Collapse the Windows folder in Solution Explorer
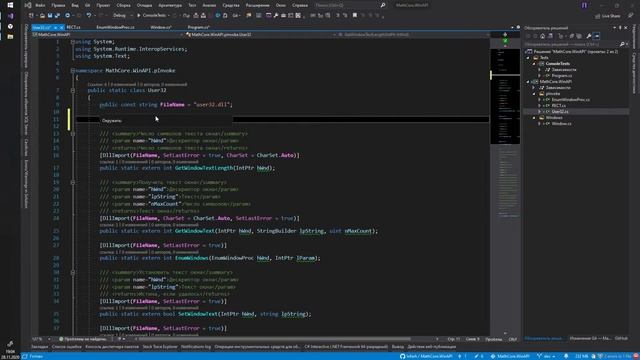Screen dimensions: 640x360 (533, 118)
